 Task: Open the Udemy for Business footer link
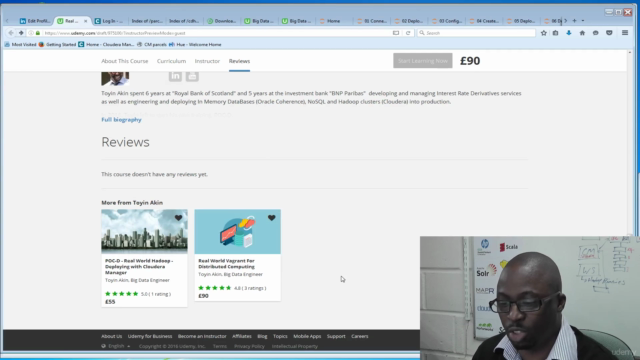tap(150, 336)
